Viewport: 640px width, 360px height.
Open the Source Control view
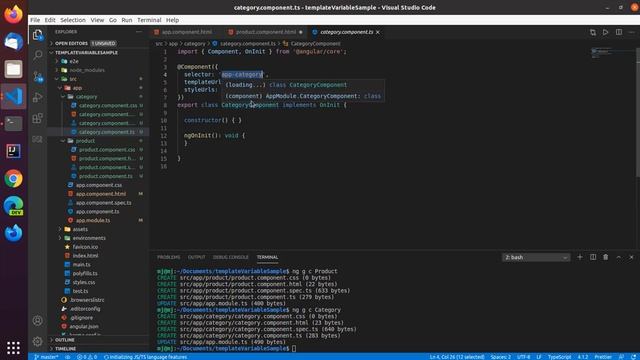click(38, 76)
